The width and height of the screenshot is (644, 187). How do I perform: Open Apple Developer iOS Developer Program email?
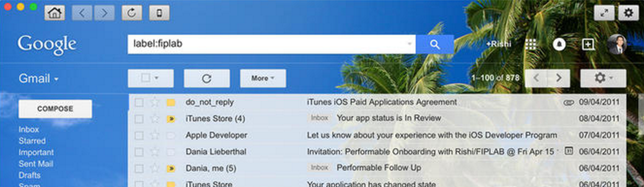[432, 135]
